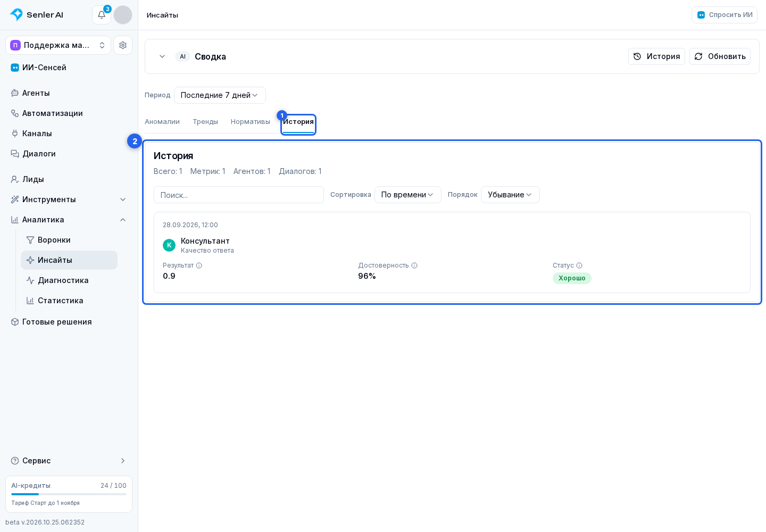The height and width of the screenshot is (532, 766).
Task: Open Диагностика under Аналитика
Action: (x=69, y=280)
